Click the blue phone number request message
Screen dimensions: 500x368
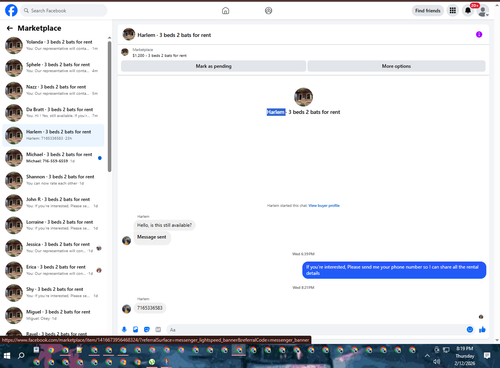[394, 270]
